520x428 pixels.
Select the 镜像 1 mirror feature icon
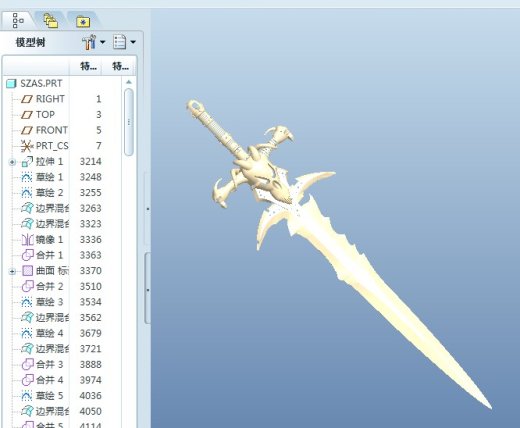click(28, 240)
